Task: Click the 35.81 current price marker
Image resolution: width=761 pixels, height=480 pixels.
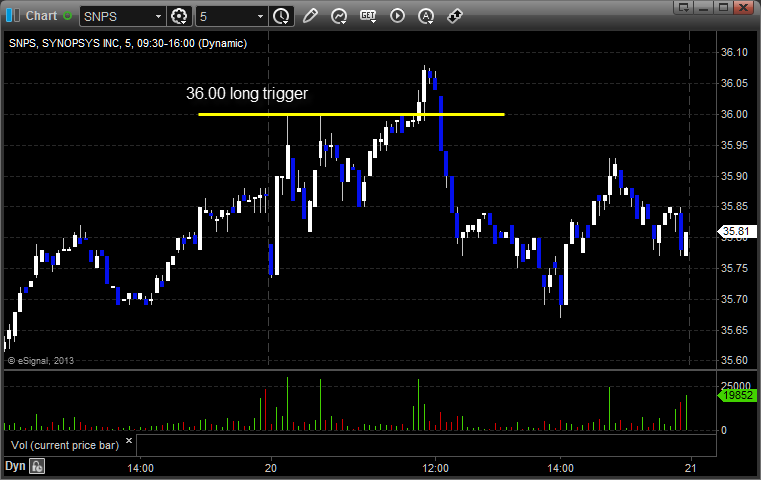Action: (736, 232)
